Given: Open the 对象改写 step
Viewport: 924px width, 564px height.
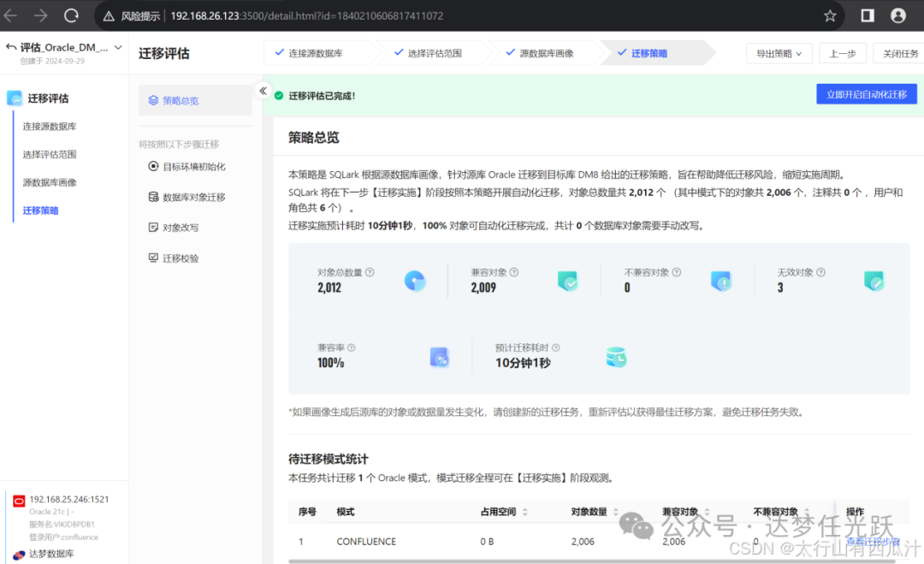Looking at the screenshot, I should click(x=174, y=228).
